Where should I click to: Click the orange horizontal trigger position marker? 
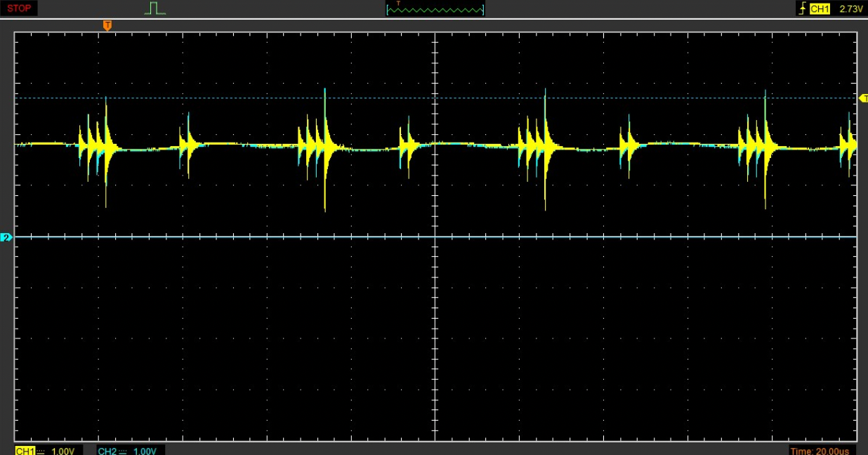tap(107, 25)
